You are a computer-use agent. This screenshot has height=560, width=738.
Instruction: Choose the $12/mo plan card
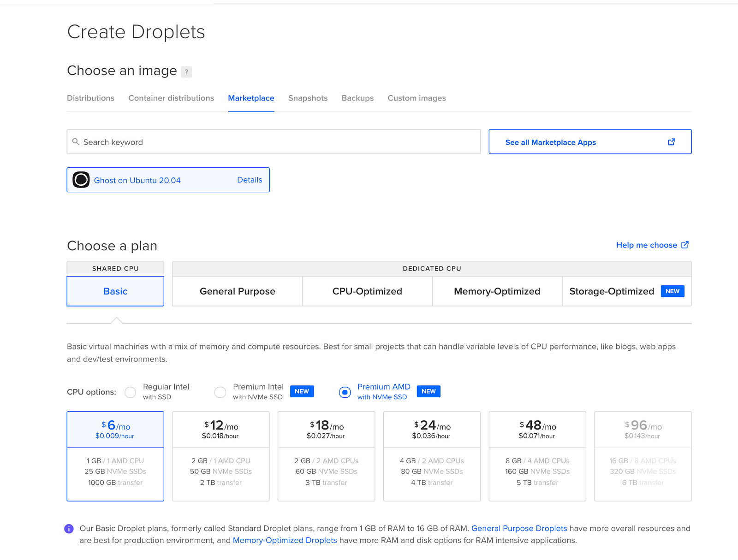pos(221,456)
